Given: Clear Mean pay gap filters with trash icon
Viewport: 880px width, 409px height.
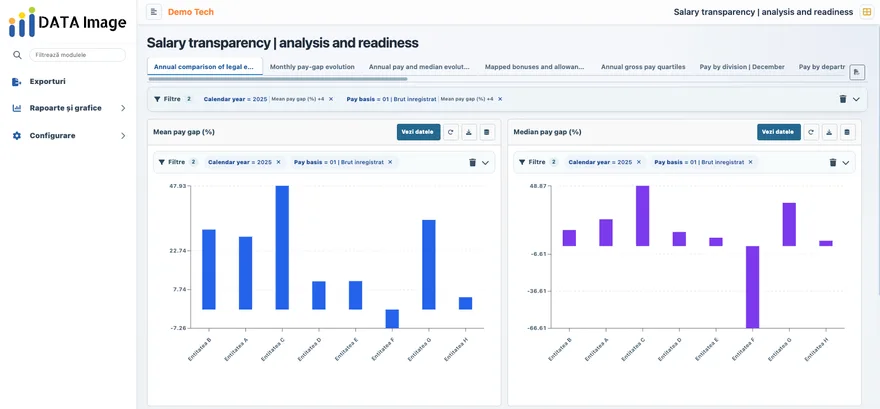Looking at the screenshot, I should point(473,163).
